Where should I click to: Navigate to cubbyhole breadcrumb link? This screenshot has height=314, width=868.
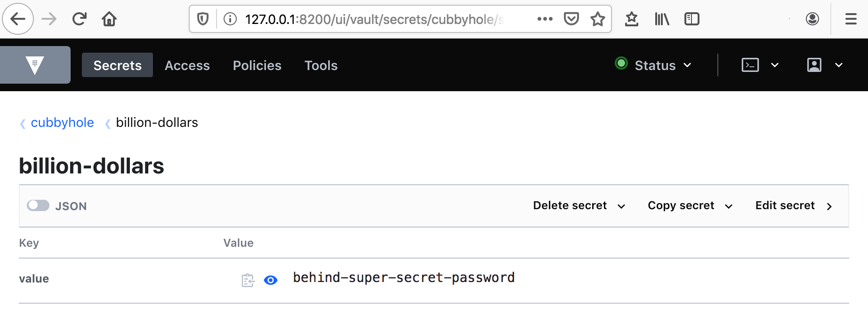click(x=62, y=123)
